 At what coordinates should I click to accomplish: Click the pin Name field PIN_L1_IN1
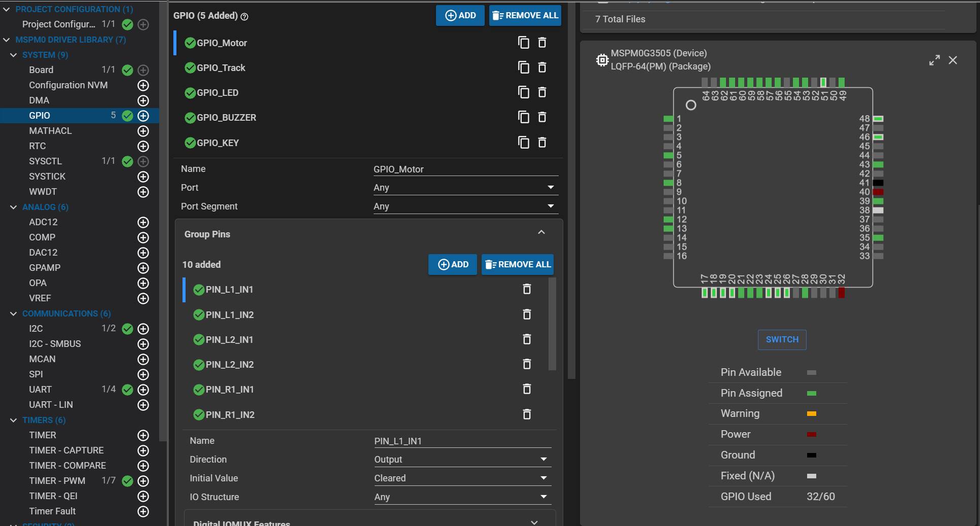(462, 441)
